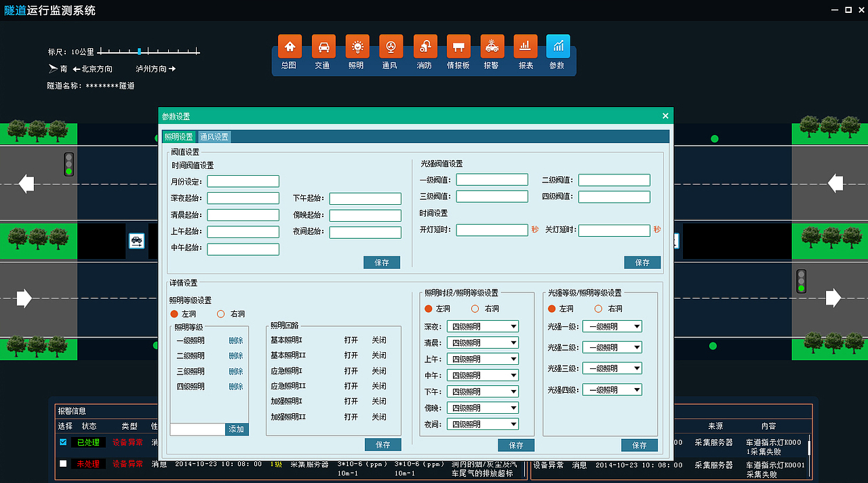Image resolution: width=868 pixels, height=483 pixels.
Task: Focus the 关灯延时 input field
Action: point(614,230)
